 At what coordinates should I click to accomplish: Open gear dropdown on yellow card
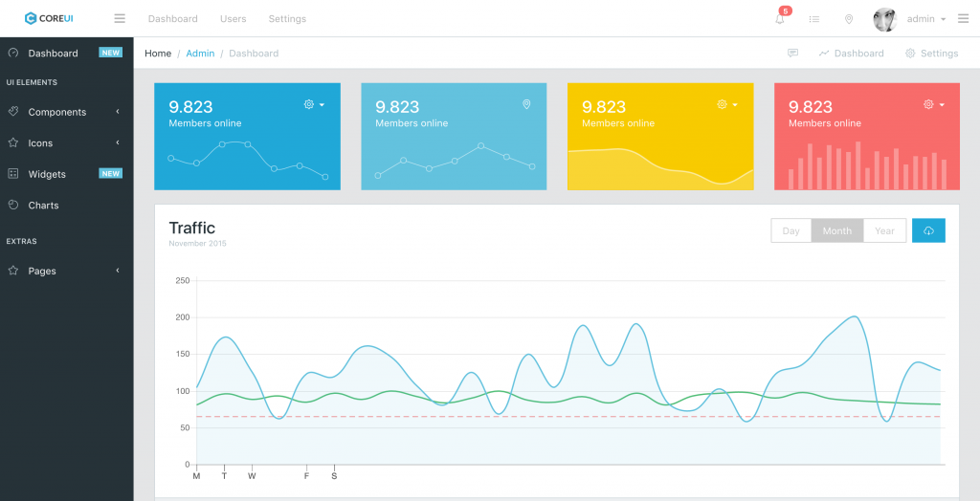727,104
